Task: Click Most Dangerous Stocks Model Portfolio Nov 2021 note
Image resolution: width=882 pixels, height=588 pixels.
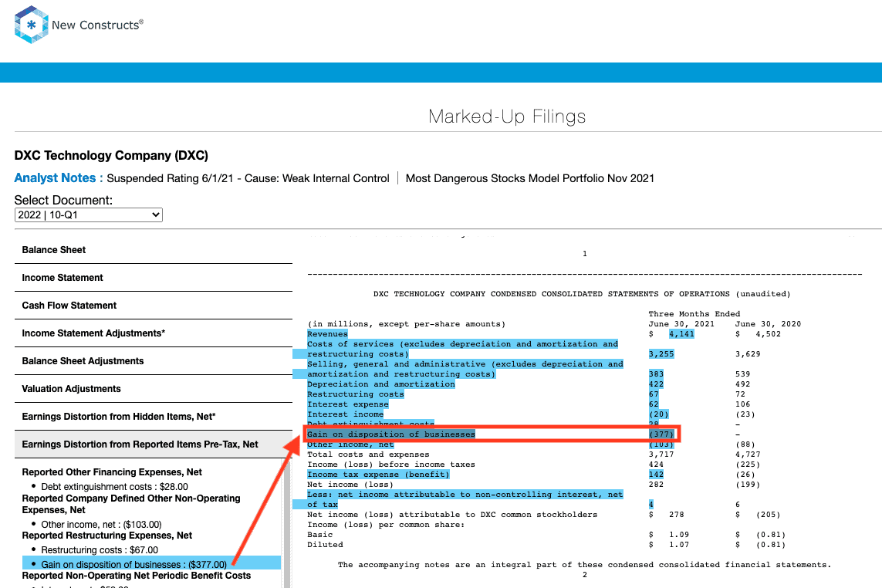Action: pyautogui.click(x=530, y=178)
